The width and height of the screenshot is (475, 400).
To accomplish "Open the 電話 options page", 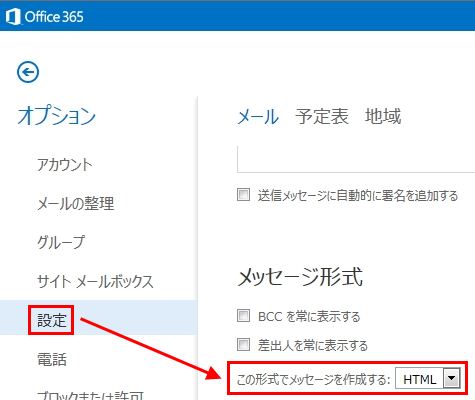I will [x=52, y=359].
